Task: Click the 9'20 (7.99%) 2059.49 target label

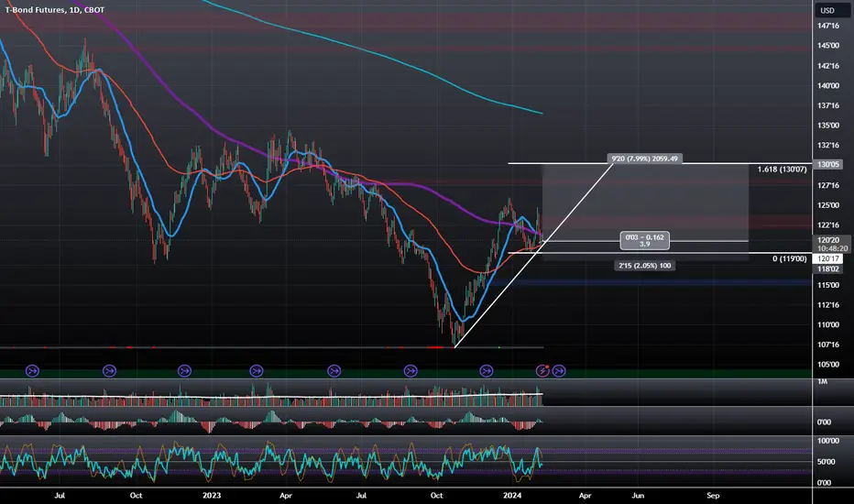Action: (x=644, y=159)
